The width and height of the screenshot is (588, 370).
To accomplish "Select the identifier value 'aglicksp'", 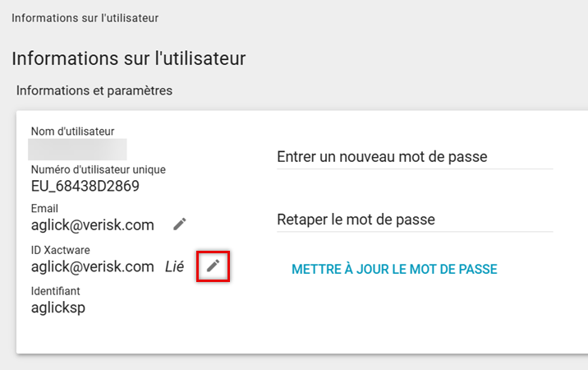I will pyautogui.click(x=58, y=308).
